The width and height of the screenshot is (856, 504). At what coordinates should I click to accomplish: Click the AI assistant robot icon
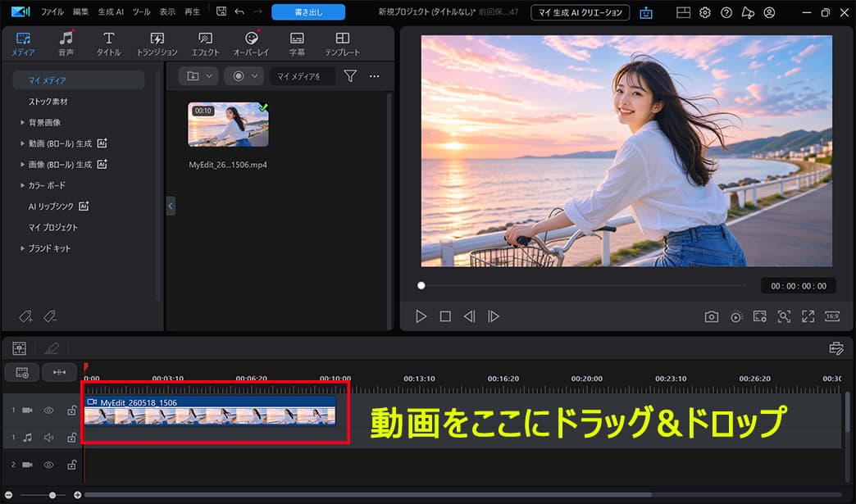(x=646, y=12)
